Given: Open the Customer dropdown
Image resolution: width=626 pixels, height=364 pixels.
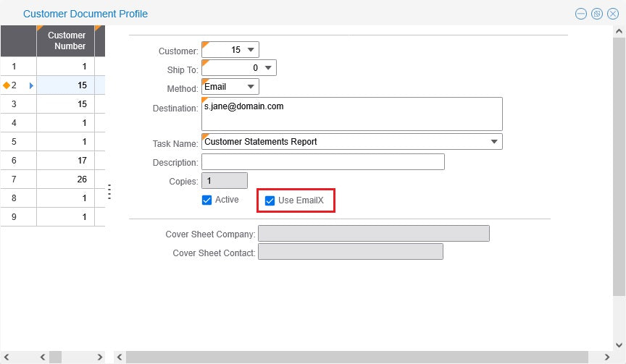Looking at the screenshot, I should (251, 50).
